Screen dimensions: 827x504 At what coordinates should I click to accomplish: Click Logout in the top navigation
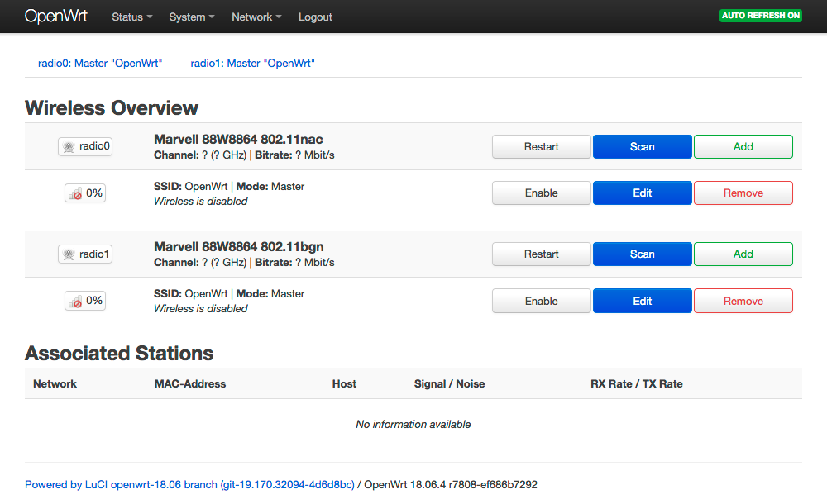(x=315, y=17)
